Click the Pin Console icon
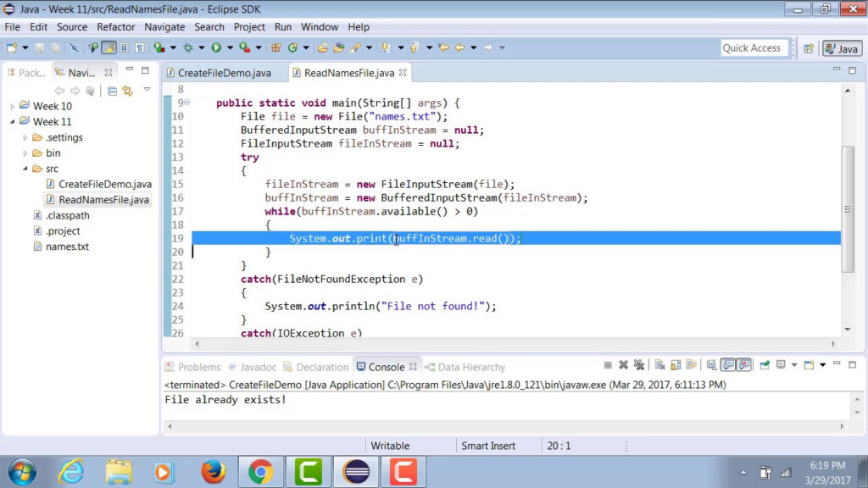The image size is (868, 488). click(765, 365)
